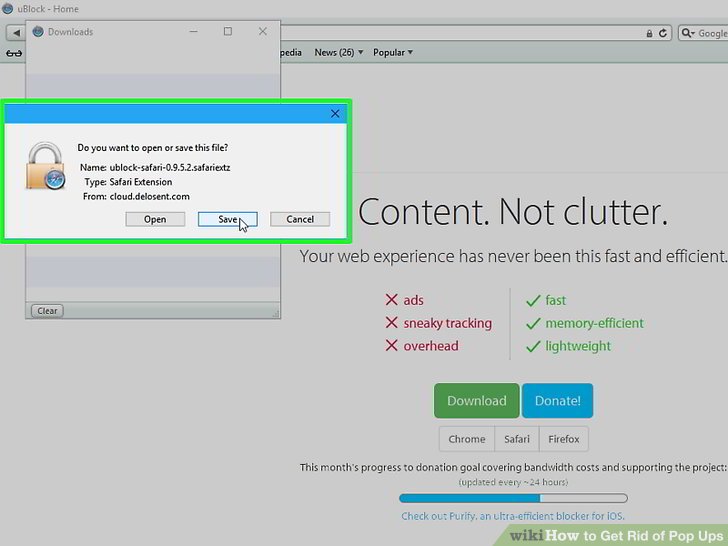This screenshot has height=546, width=728.
Task: Open the Purify iOS blocker link
Action: tap(513, 516)
